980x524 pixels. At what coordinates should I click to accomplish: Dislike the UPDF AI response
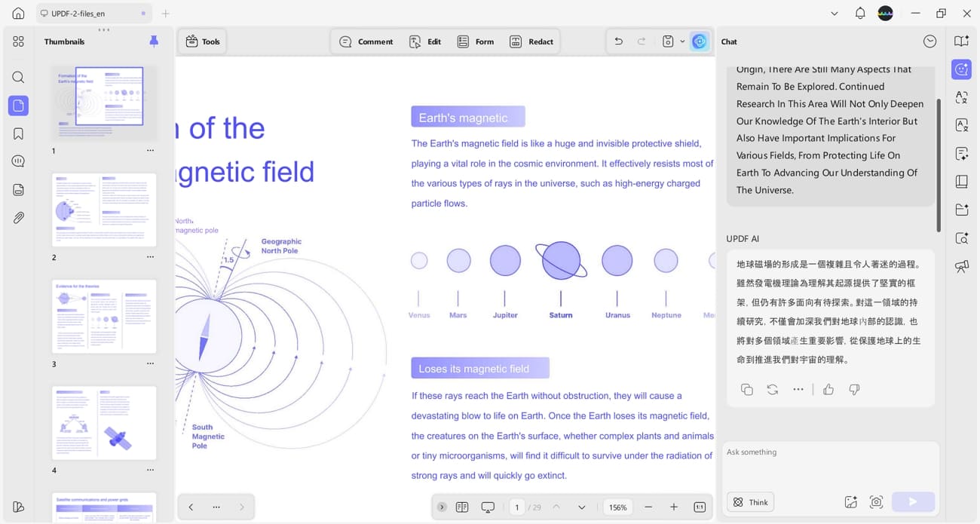point(854,389)
